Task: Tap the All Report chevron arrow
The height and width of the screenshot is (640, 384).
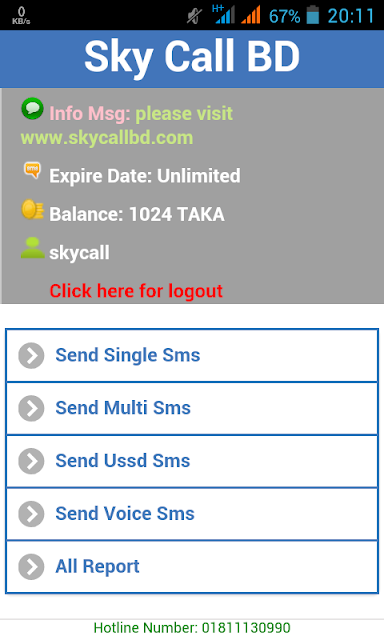Action: [31, 567]
